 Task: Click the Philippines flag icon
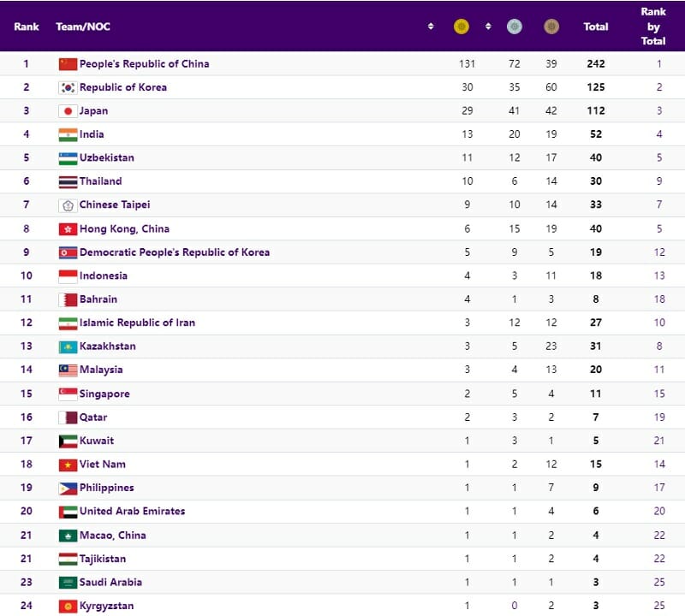(68, 489)
